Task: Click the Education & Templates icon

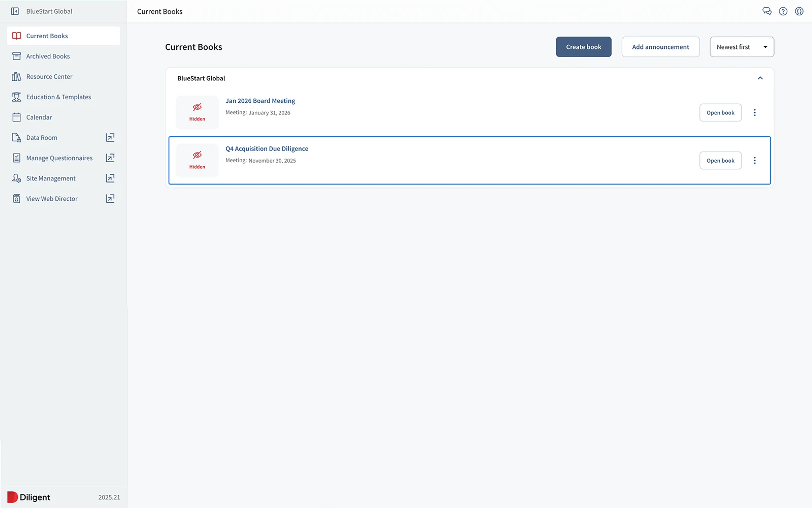Action: coord(16,97)
